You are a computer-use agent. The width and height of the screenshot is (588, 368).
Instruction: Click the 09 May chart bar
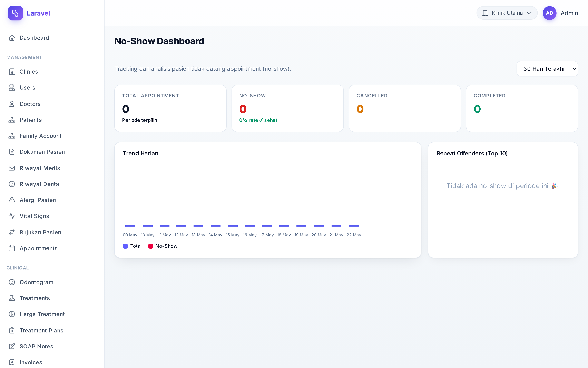(130, 226)
